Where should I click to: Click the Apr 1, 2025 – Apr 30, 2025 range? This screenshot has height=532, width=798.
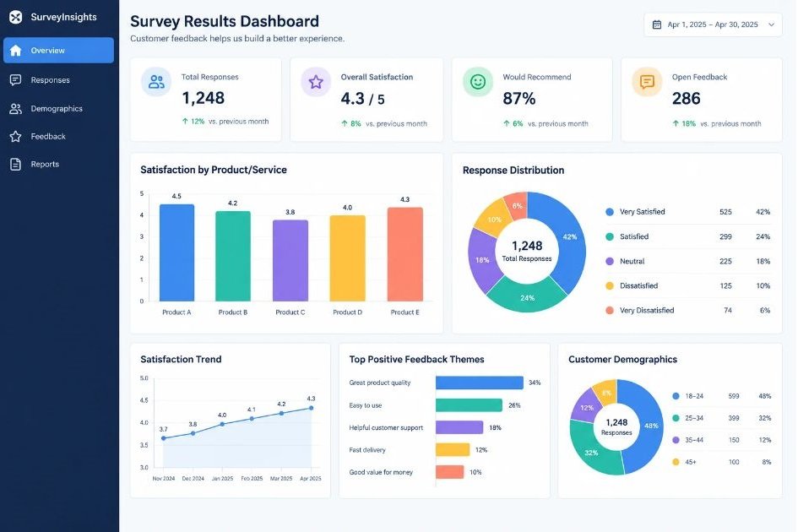click(713, 24)
